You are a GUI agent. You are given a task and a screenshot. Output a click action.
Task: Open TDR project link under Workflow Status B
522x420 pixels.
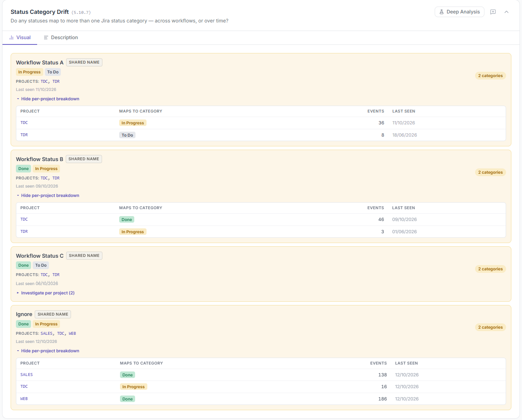pos(56,178)
